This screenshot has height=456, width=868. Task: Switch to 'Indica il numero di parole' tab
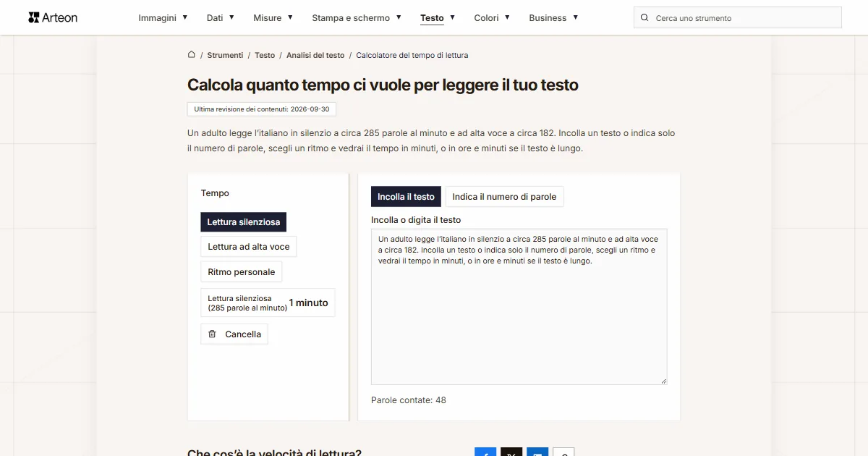tap(504, 197)
